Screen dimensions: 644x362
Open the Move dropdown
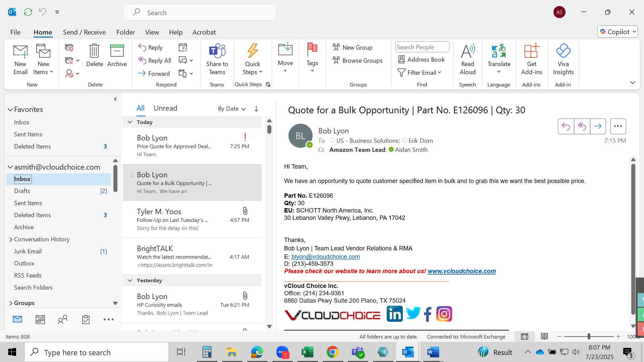[x=285, y=58]
